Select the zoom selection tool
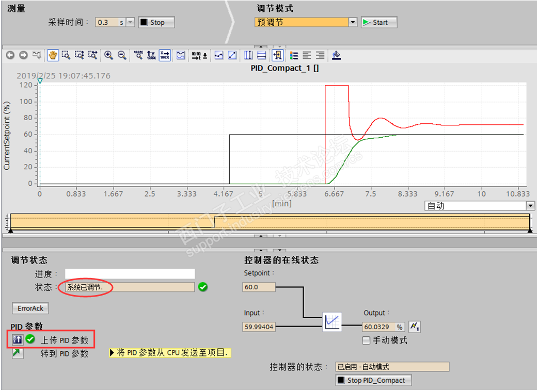537x392 pixels. tap(66, 55)
